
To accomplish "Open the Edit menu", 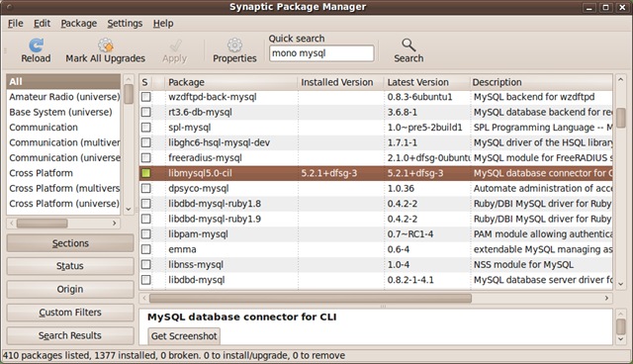I will [x=42, y=24].
